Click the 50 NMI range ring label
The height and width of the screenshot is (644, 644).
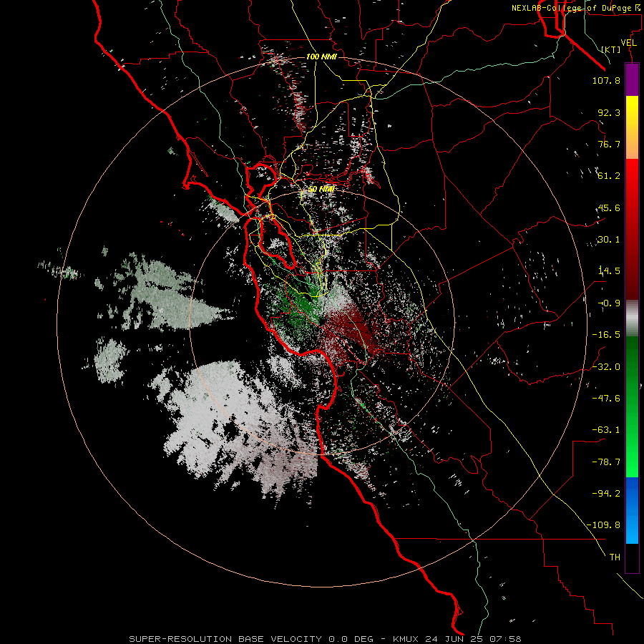[321, 190]
